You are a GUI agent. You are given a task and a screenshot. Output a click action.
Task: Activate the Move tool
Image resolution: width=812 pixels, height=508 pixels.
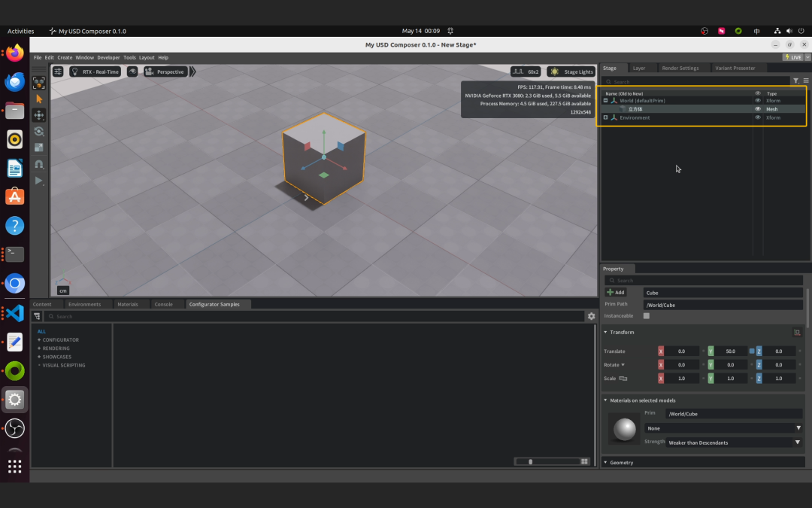39,115
